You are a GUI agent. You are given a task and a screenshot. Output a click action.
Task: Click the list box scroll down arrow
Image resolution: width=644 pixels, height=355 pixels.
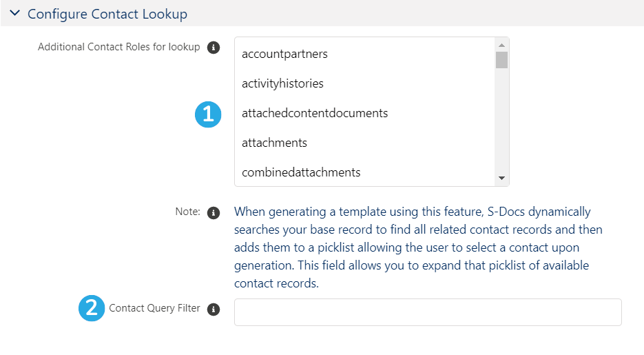[501, 179]
